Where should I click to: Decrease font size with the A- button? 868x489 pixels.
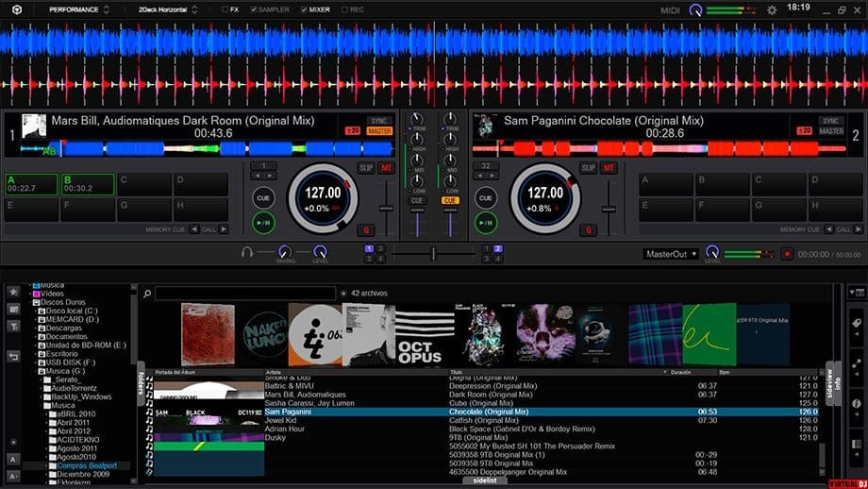[12, 477]
